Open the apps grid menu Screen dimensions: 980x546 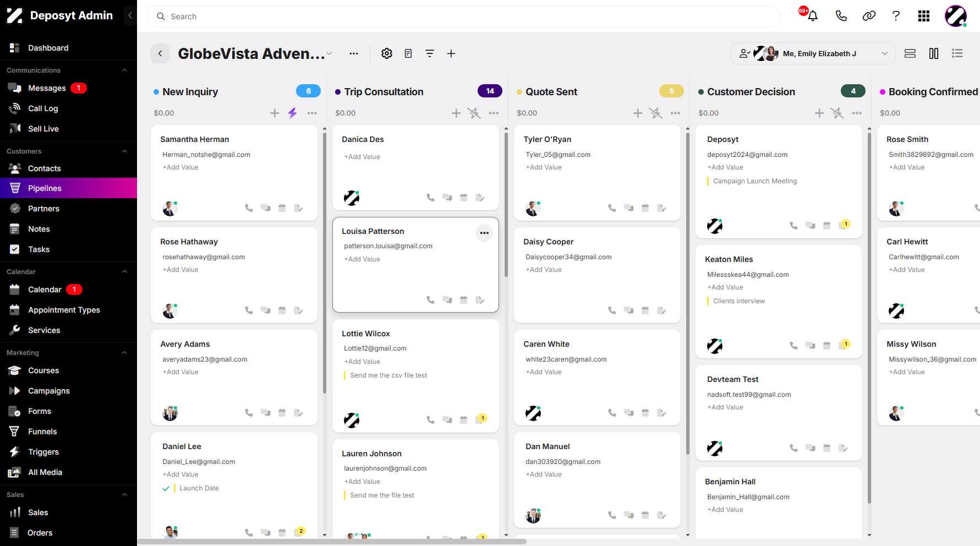[924, 16]
